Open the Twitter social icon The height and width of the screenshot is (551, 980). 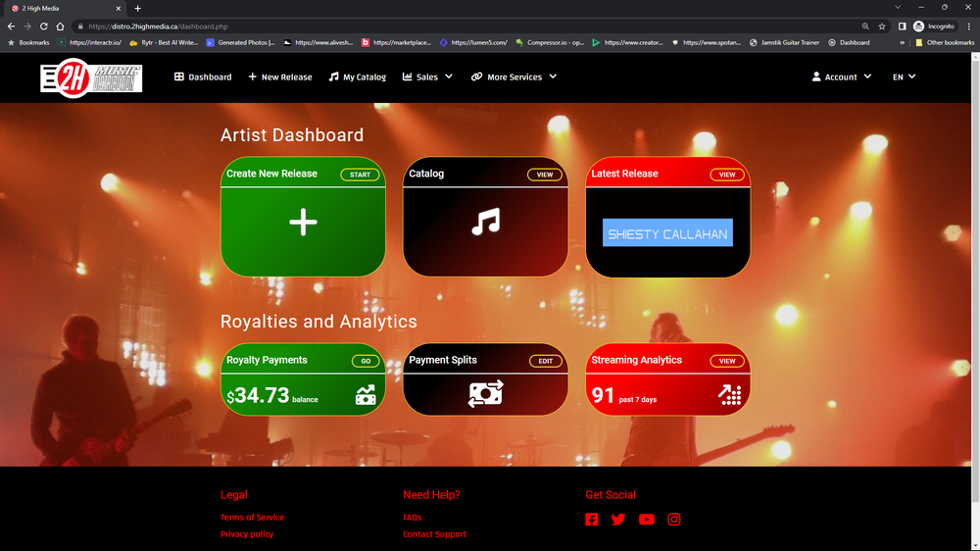pos(618,519)
